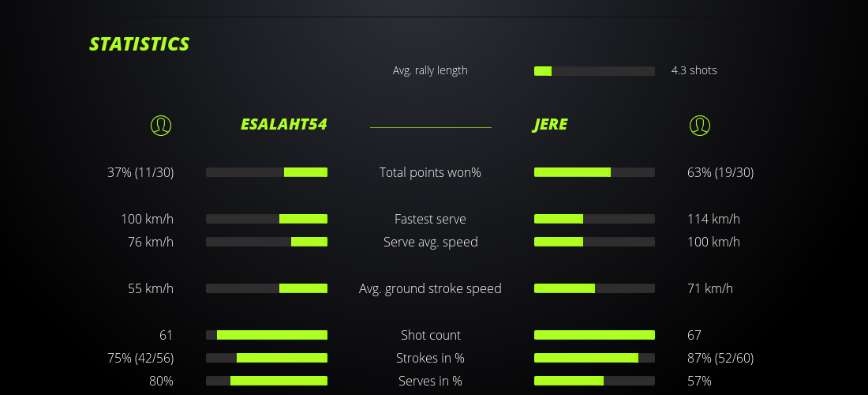Select JERE's Total points won bar
The image size is (868, 395).
[x=594, y=172]
